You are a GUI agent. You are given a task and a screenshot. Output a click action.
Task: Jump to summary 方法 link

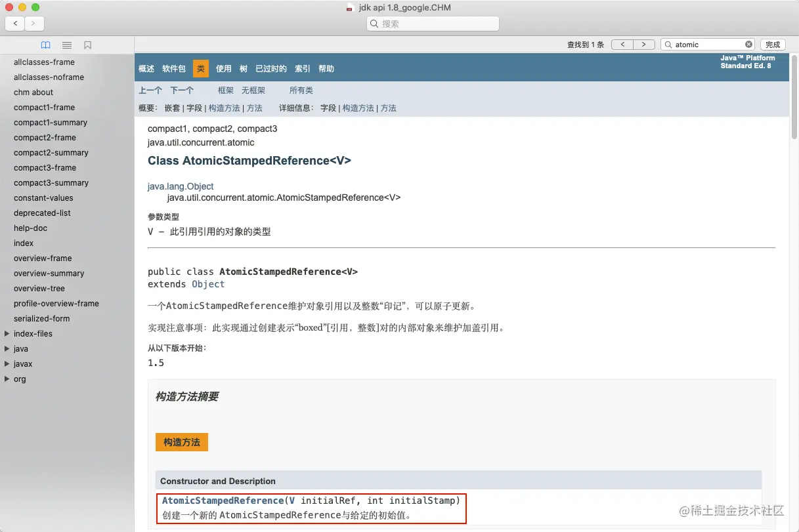255,108
